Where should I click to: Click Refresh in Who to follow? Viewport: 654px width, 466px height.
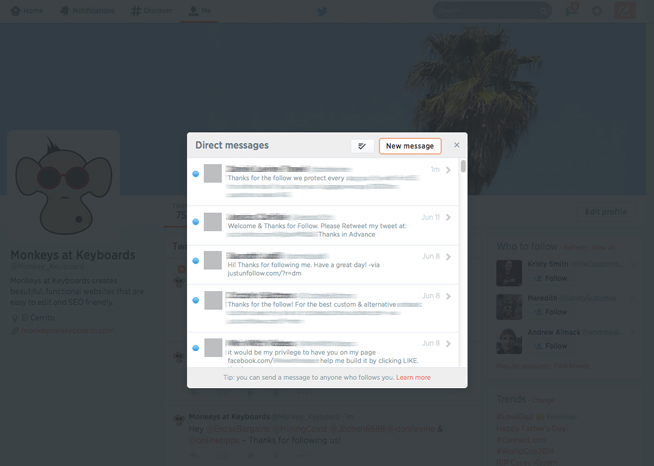click(575, 247)
